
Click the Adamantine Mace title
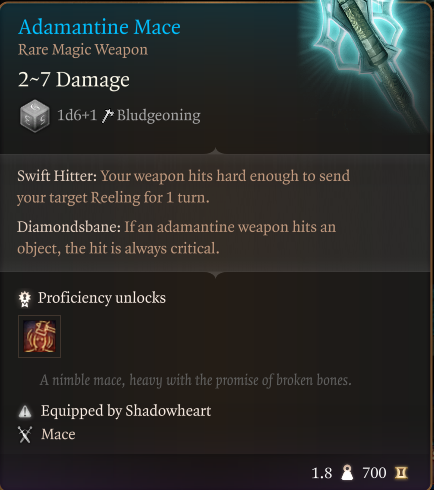pyautogui.click(x=99, y=27)
